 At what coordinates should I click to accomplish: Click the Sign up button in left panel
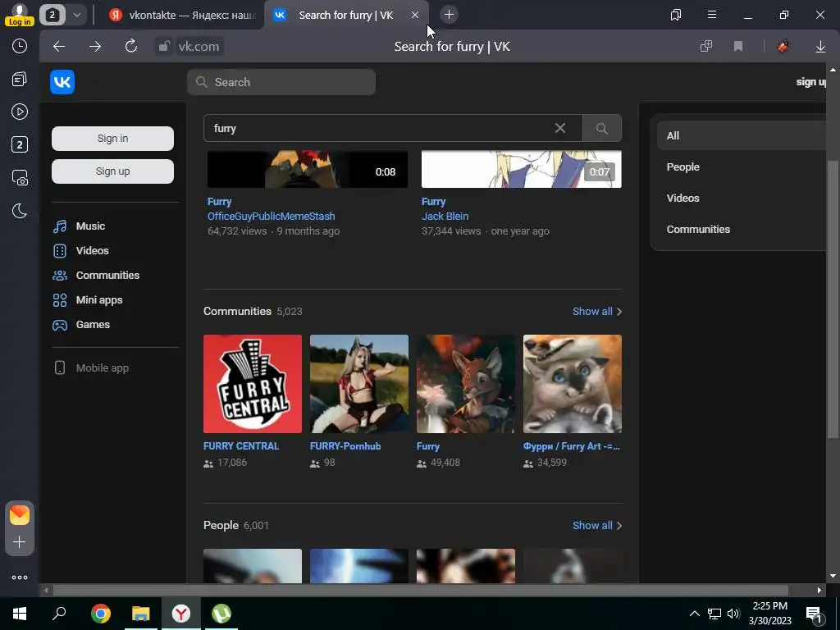pos(112,171)
